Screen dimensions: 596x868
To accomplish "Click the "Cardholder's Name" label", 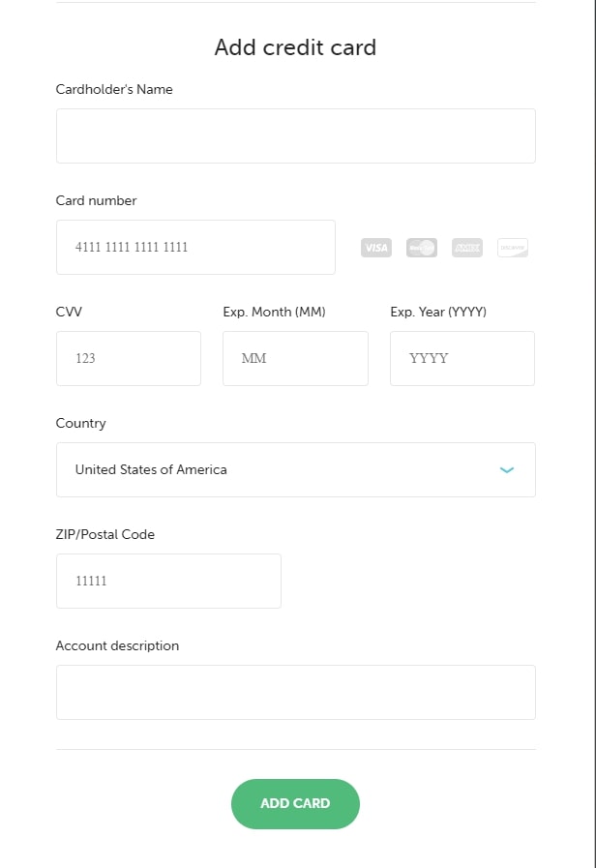I will tap(114, 89).
